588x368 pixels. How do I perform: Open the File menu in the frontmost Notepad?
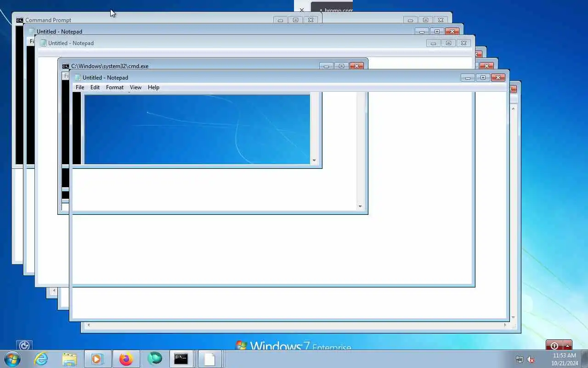point(80,87)
